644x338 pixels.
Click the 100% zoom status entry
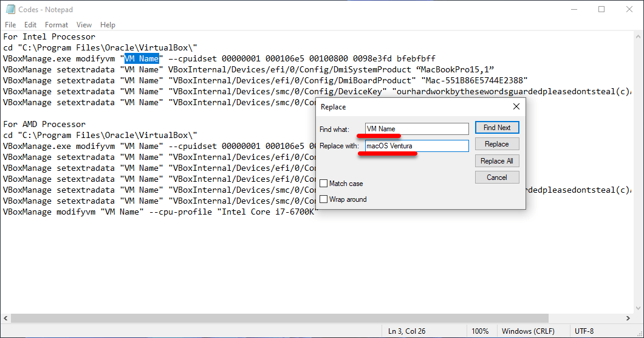click(480, 331)
